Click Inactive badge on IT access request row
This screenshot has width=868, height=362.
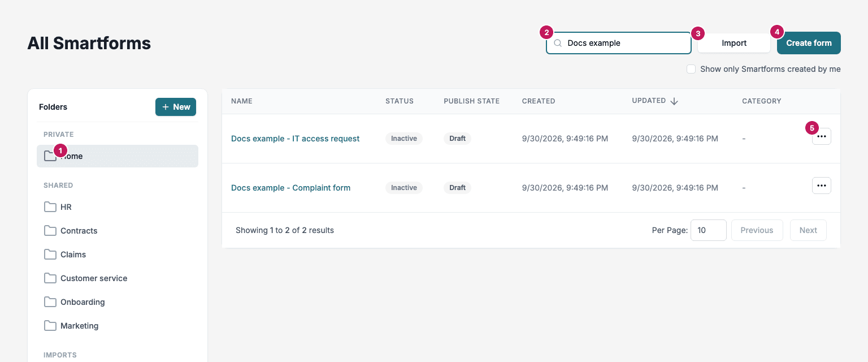(404, 139)
